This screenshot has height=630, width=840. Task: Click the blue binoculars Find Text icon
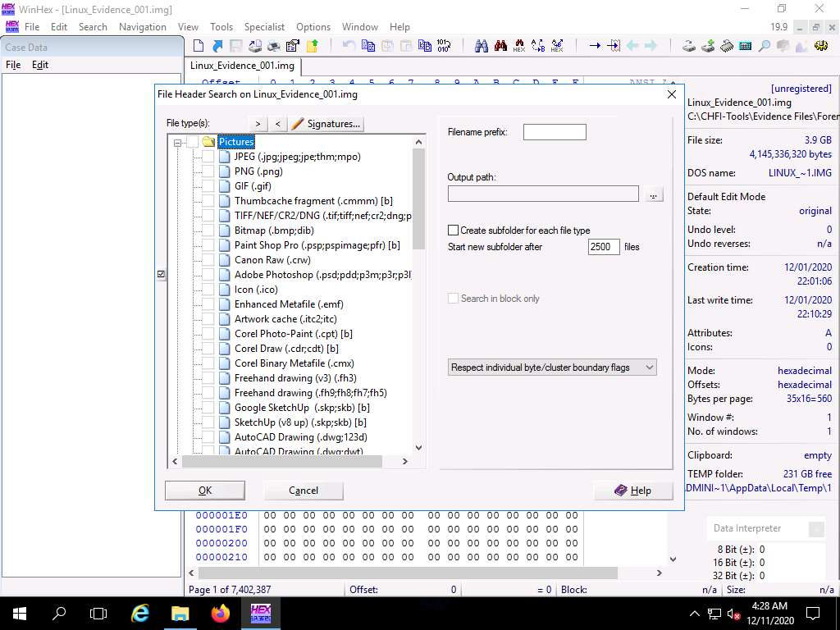pyautogui.click(x=481, y=46)
